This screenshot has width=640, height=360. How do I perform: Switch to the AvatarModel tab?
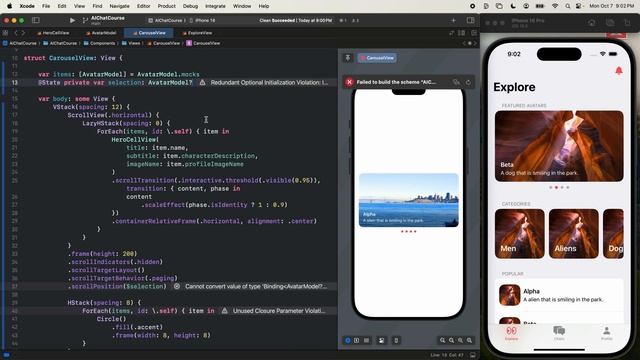click(101, 33)
